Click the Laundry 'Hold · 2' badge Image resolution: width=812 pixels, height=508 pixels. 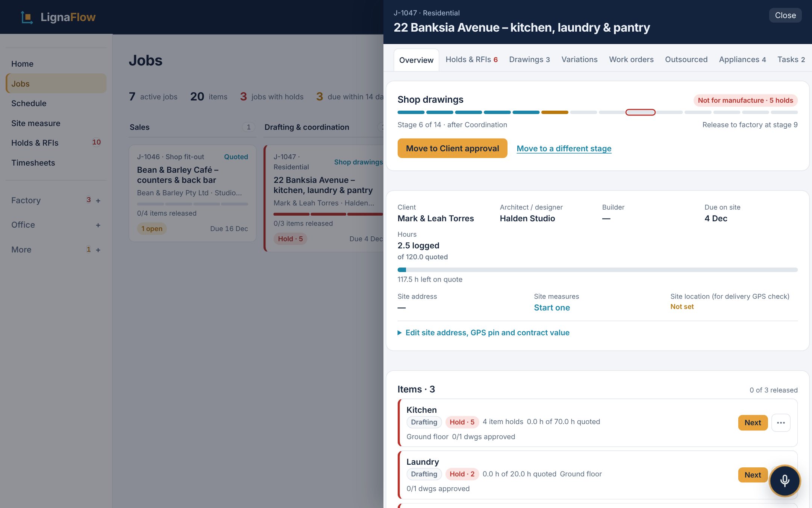click(462, 474)
